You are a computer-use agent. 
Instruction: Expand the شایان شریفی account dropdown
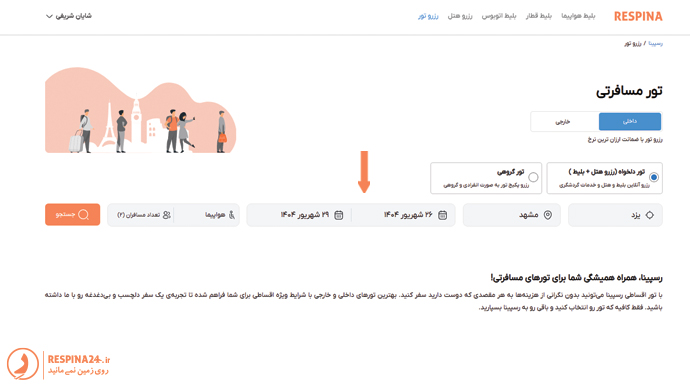(69, 16)
